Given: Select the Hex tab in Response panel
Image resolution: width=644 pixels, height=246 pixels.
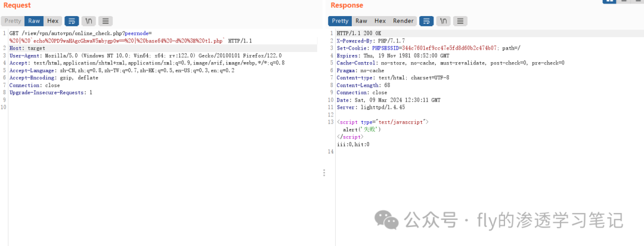Looking at the screenshot, I should pos(380,21).
